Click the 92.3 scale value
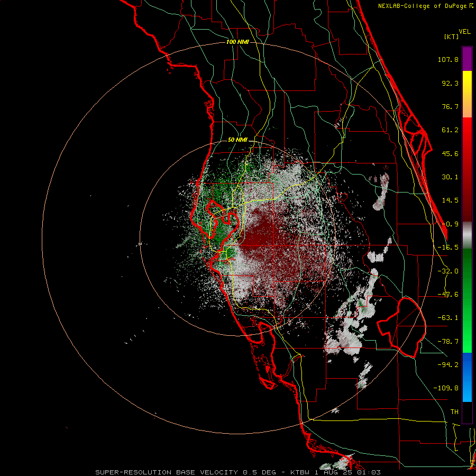This screenshot has height=476, width=476. pyautogui.click(x=450, y=83)
